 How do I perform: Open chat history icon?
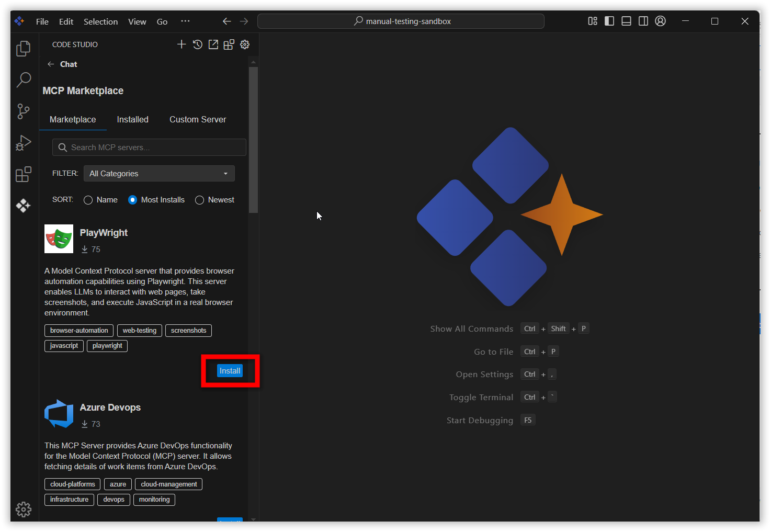click(197, 44)
